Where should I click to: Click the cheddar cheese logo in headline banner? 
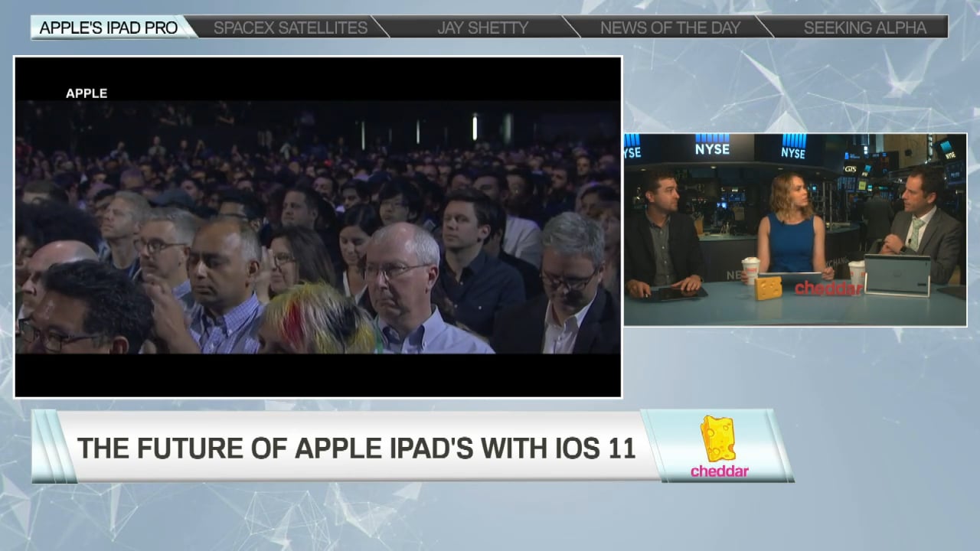[x=717, y=439]
